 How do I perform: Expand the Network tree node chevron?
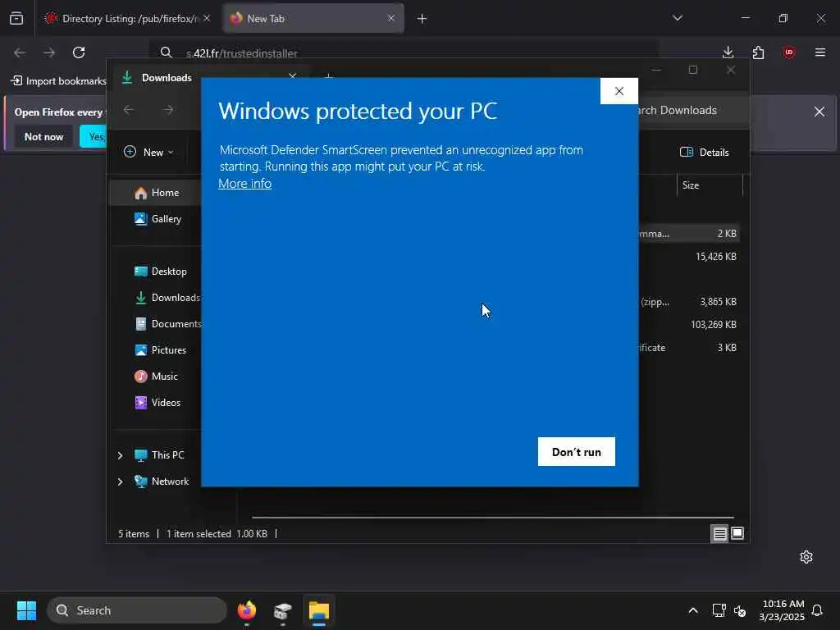point(120,482)
